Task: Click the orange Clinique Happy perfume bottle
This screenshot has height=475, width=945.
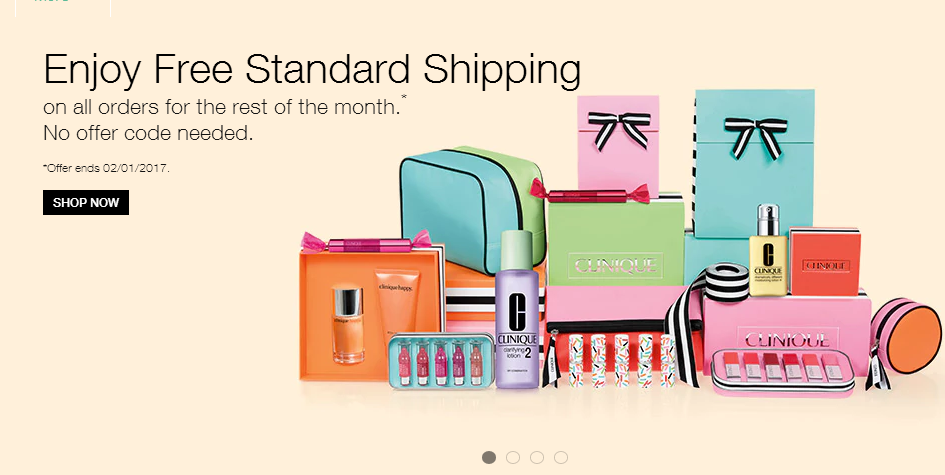Action: click(348, 325)
